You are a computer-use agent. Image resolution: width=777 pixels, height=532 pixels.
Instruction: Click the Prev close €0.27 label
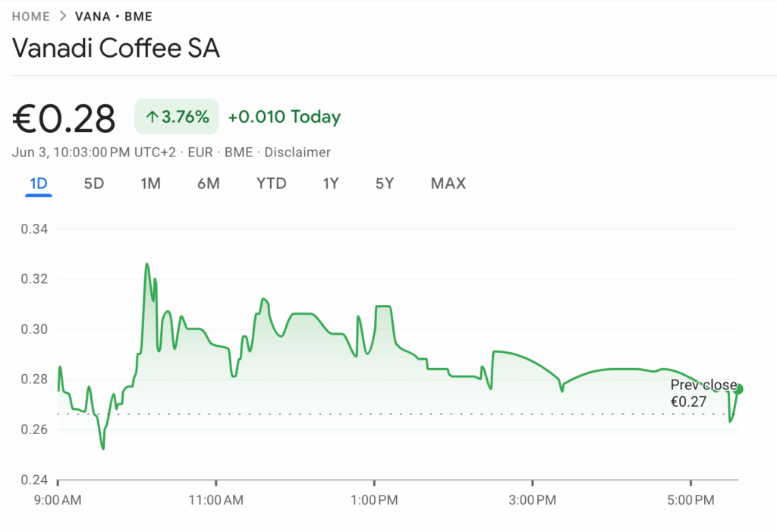click(702, 394)
